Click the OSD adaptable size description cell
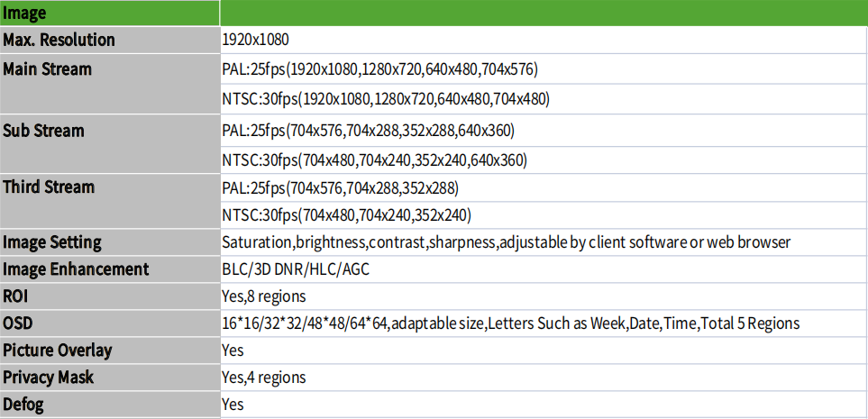868x419 pixels. (x=544, y=323)
